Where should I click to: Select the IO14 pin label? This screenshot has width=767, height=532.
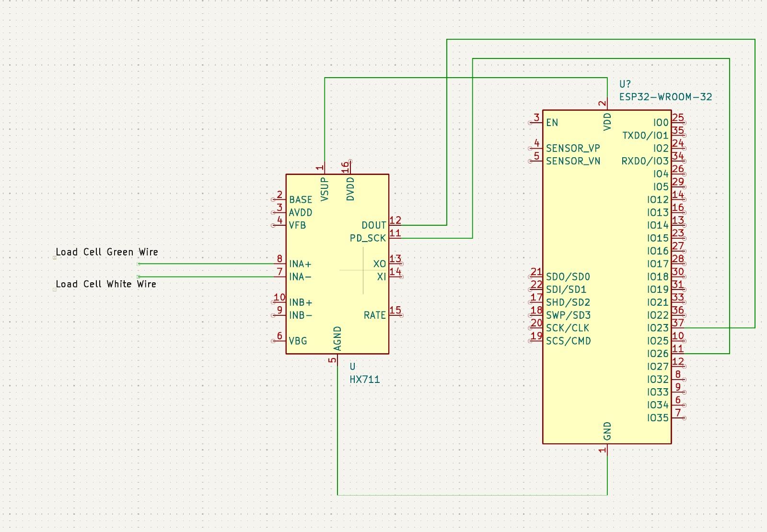click(658, 225)
